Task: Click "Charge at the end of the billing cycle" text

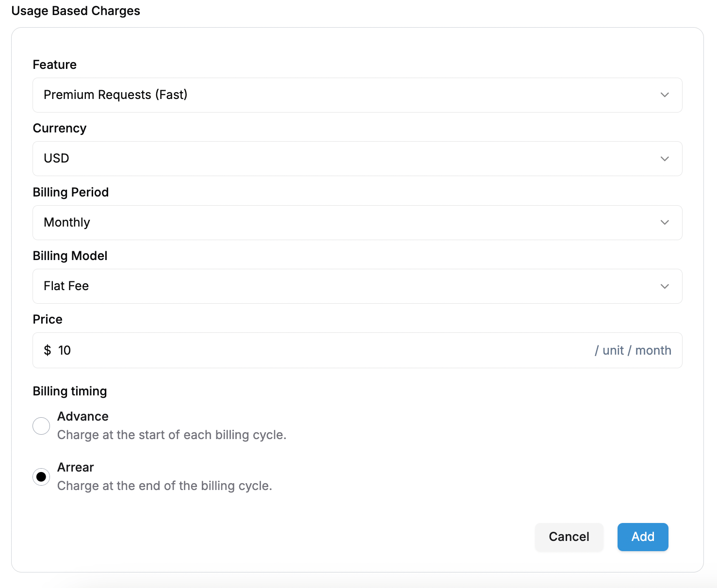Action: pos(165,486)
